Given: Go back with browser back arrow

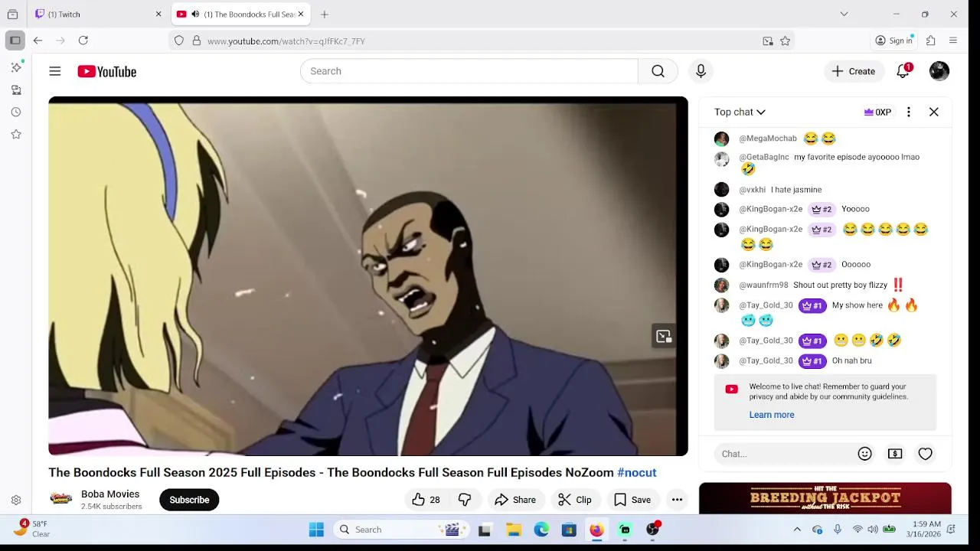Looking at the screenshot, I should (38, 41).
